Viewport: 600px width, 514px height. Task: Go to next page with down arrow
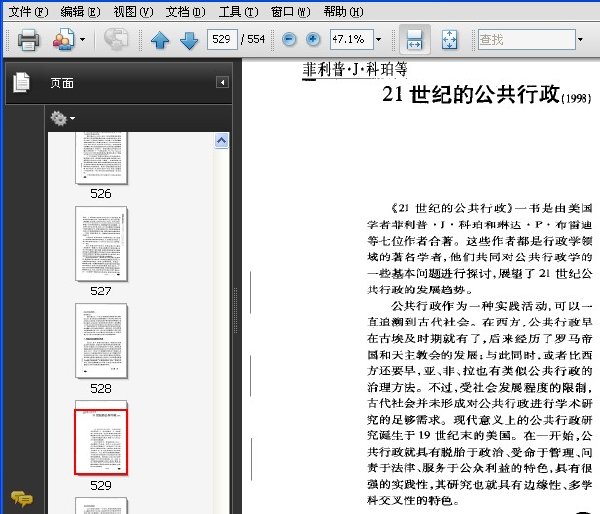pyautogui.click(x=189, y=40)
